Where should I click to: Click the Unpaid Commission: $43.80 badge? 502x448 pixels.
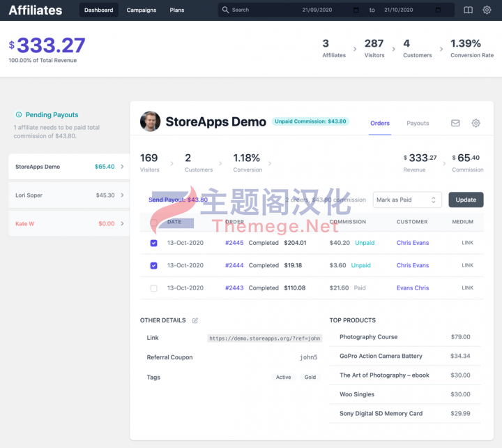pos(310,121)
